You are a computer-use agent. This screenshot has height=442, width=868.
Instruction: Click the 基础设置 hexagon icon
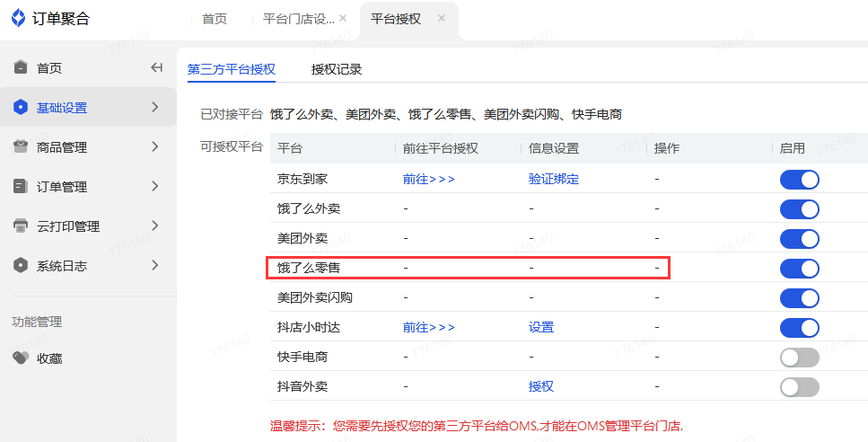pyautogui.click(x=21, y=108)
